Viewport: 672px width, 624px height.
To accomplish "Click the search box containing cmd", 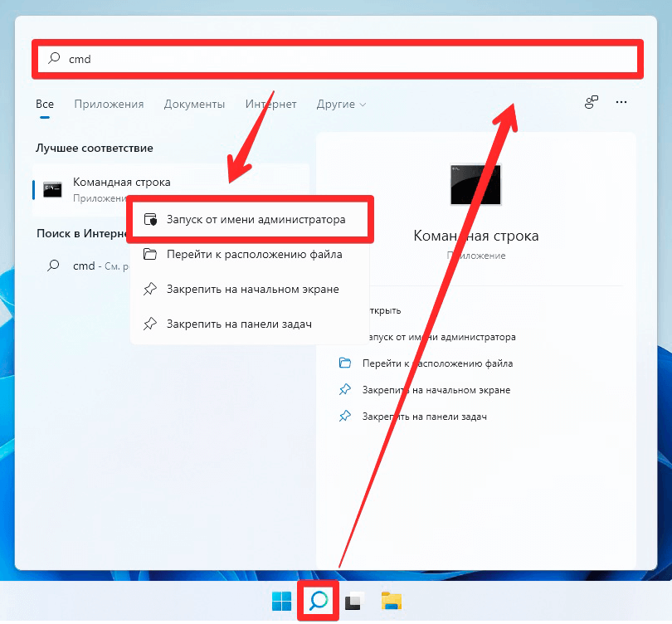I will pyautogui.click(x=338, y=59).
